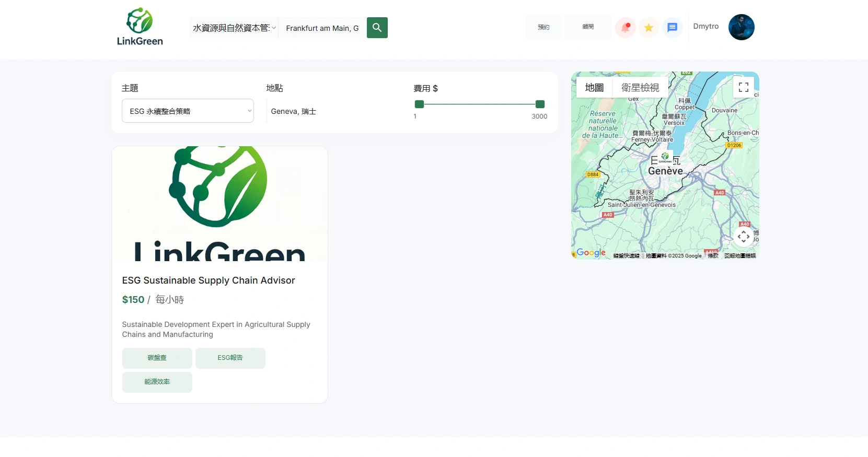Click the Douvaine label on the map
868x457 pixels.
click(x=724, y=110)
